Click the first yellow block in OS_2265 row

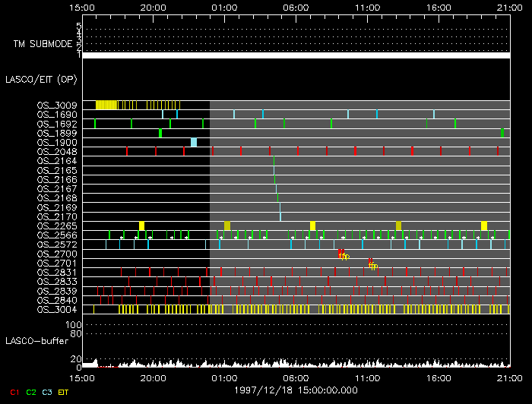pos(141,226)
